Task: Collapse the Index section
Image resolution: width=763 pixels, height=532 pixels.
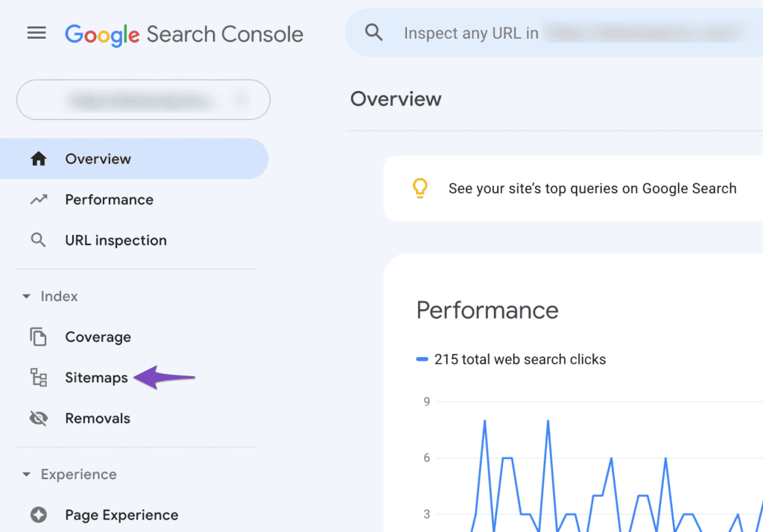Action: (25, 296)
